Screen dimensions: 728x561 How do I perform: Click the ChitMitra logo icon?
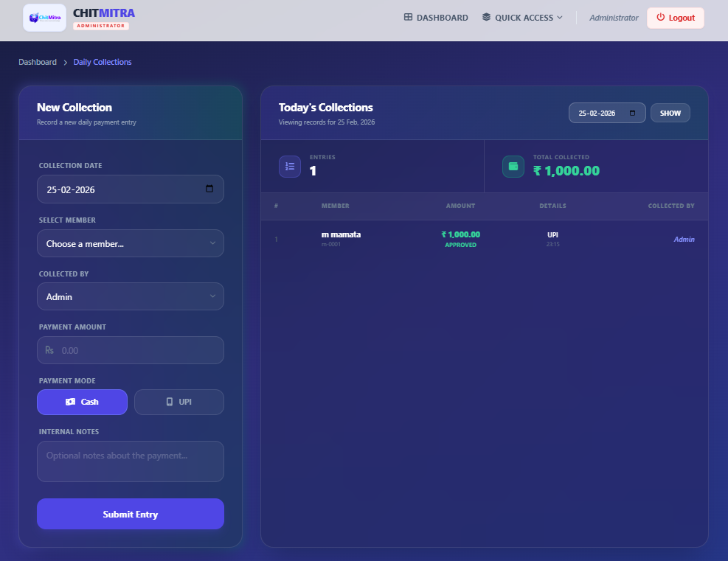[x=44, y=18]
